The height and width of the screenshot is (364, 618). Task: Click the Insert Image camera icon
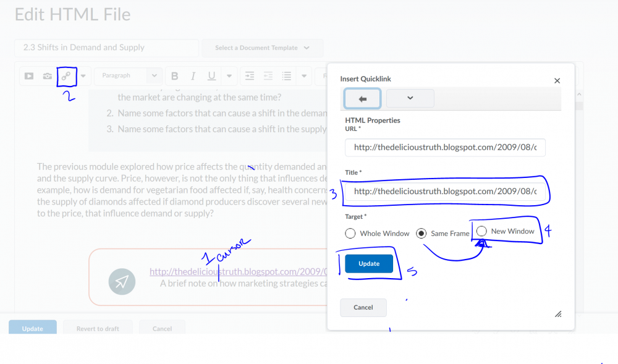(x=47, y=76)
